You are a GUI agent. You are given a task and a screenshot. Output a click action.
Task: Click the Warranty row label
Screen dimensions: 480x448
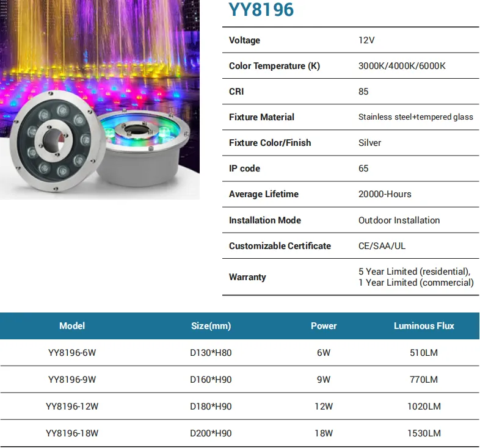point(247,277)
